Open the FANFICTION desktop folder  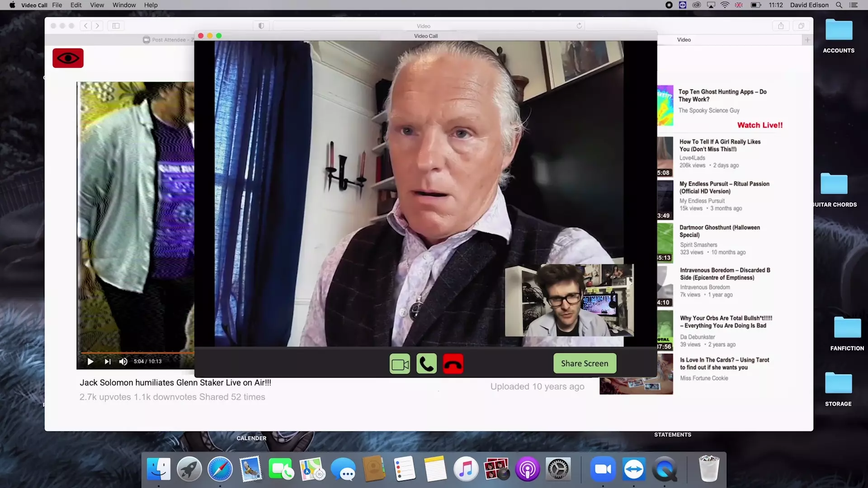click(847, 333)
